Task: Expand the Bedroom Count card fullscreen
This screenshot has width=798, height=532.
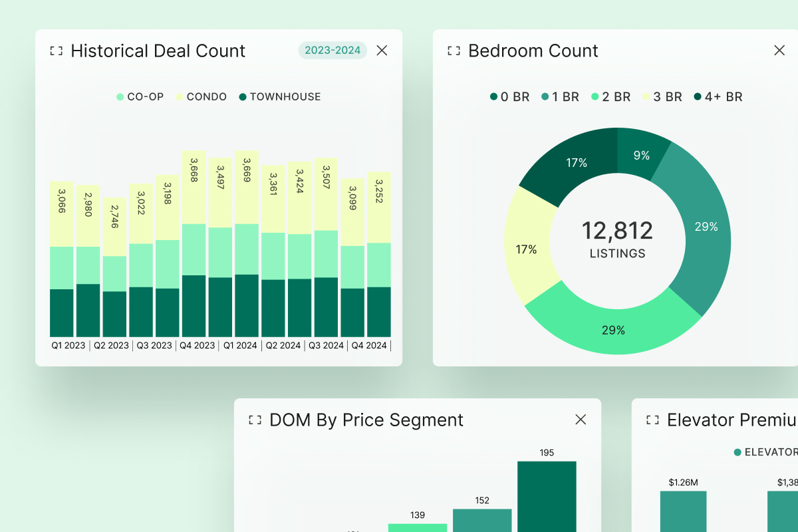Action: pos(454,51)
